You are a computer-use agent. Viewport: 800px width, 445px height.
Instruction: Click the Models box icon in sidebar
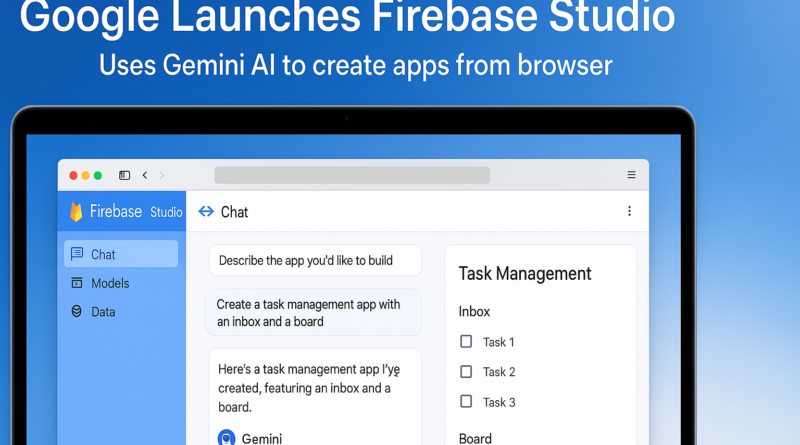pyautogui.click(x=77, y=283)
